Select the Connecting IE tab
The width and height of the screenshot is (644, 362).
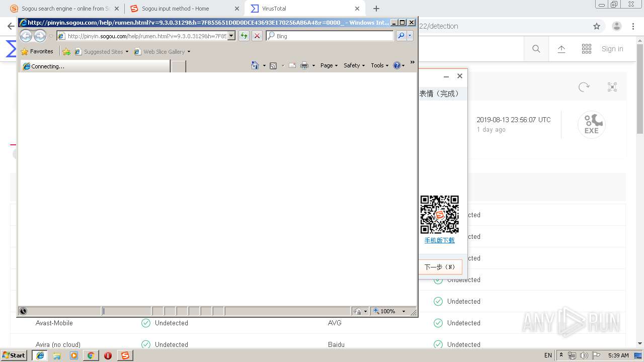(96, 66)
